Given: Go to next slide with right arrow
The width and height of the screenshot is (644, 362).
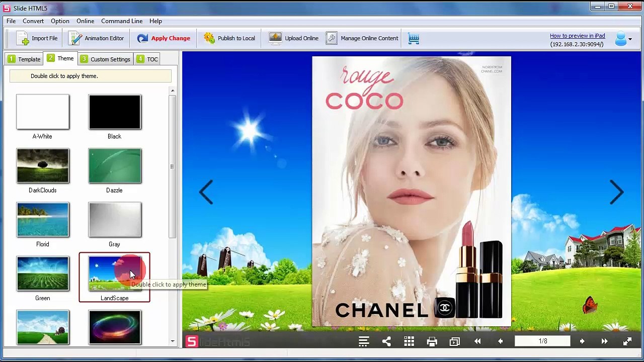Looking at the screenshot, I should point(617,192).
